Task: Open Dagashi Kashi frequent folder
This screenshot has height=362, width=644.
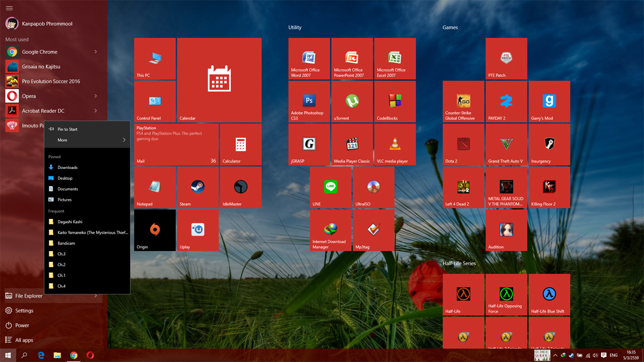Action: tap(70, 221)
